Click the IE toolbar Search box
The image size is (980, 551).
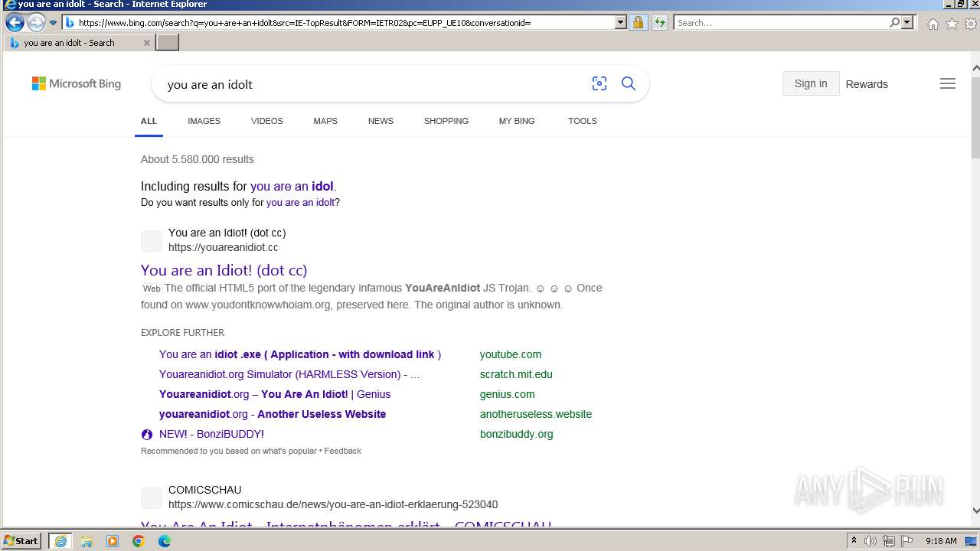[781, 23]
